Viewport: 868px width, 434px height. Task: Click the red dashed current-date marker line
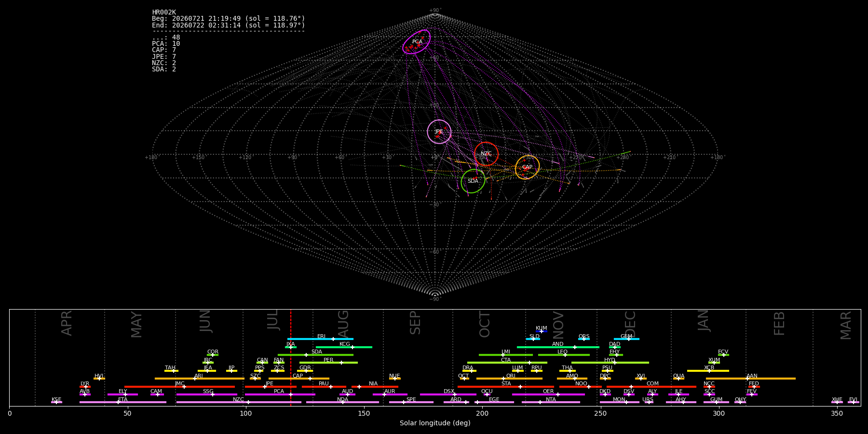tap(291, 358)
